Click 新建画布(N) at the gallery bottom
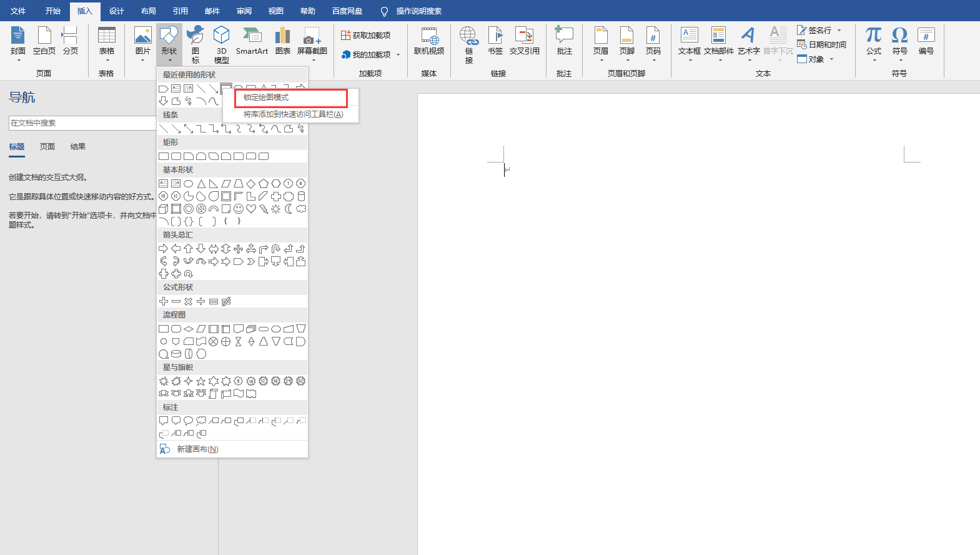This screenshot has width=980, height=555. (197, 449)
